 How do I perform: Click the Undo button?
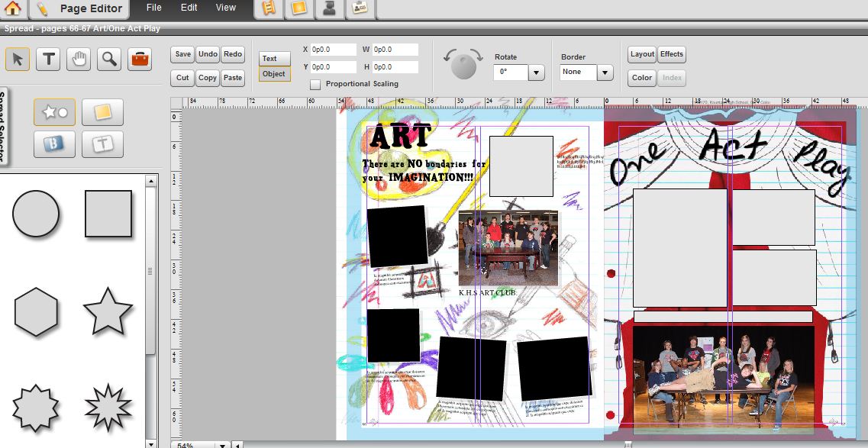[x=208, y=54]
